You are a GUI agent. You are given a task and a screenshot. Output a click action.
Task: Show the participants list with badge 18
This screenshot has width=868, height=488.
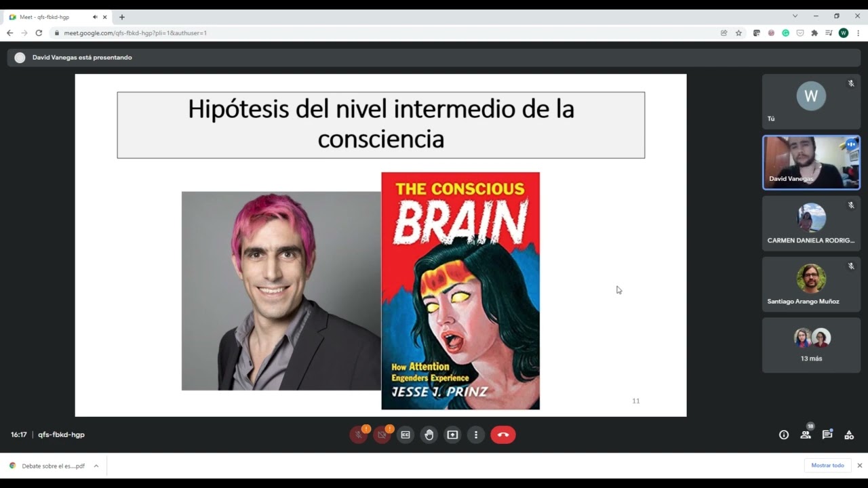[806, 435]
